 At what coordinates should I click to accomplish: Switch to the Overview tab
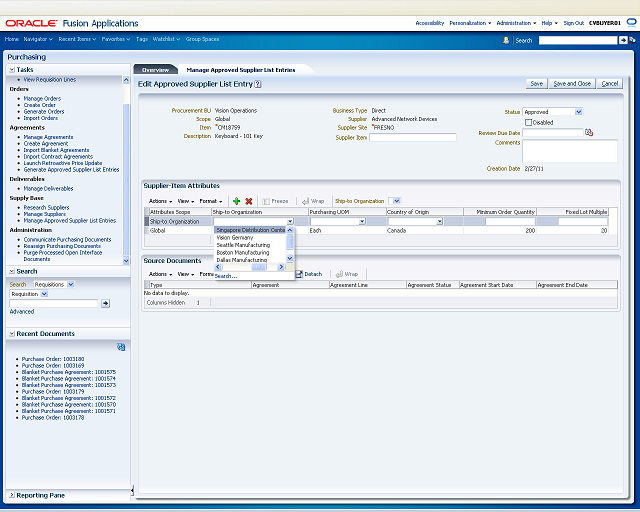point(156,70)
